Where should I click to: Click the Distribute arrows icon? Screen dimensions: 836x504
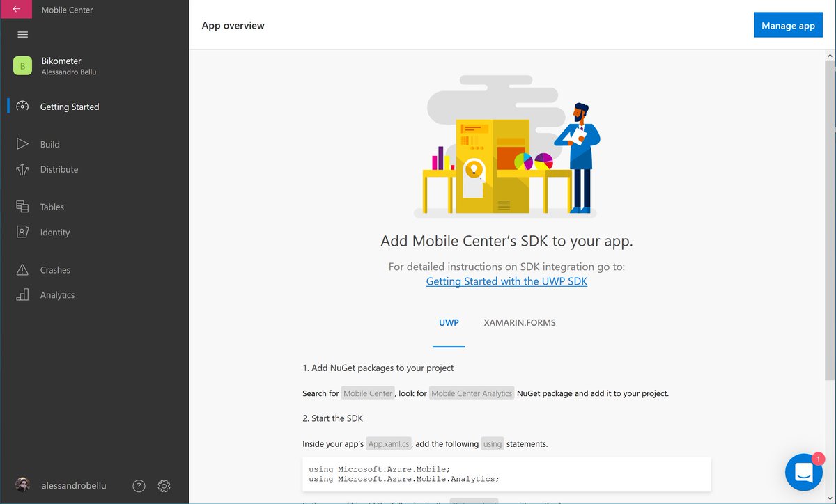pos(22,169)
